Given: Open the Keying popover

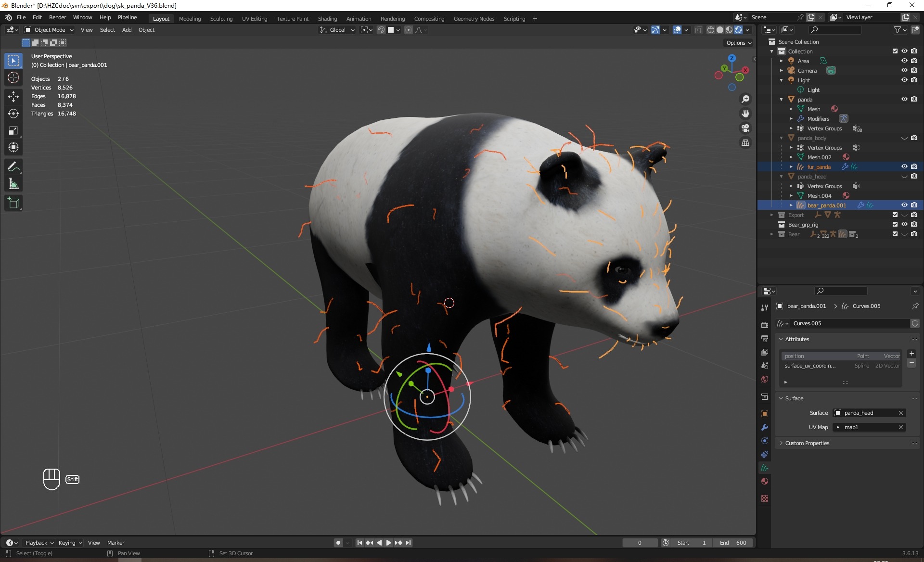Looking at the screenshot, I should (70, 543).
